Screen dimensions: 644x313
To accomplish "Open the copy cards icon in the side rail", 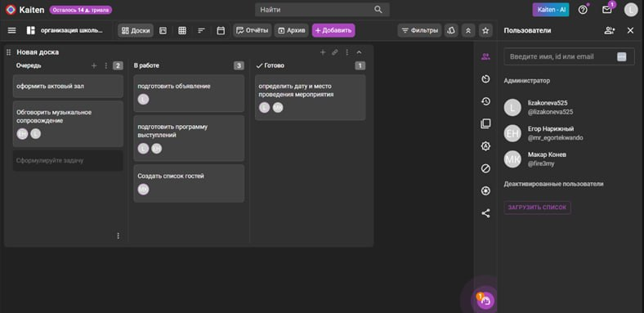I will [485, 123].
